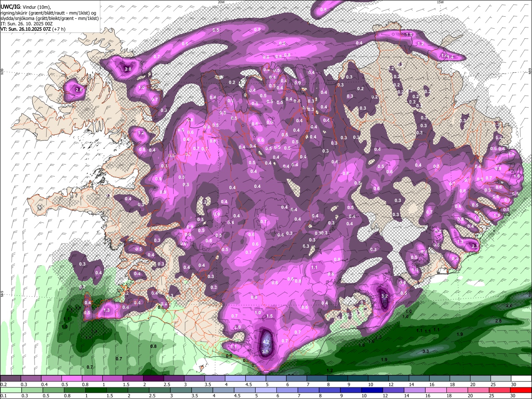Image resolution: width=532 pixels, height=399 pixels.
Task: Click upper scale swatch labeled 7
Action: click(317, 378)
